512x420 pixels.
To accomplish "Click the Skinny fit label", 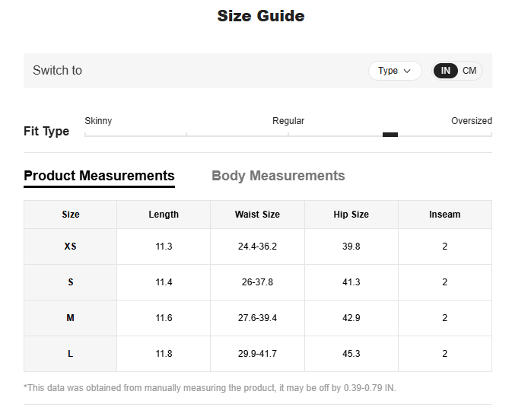I will point(98,121).
